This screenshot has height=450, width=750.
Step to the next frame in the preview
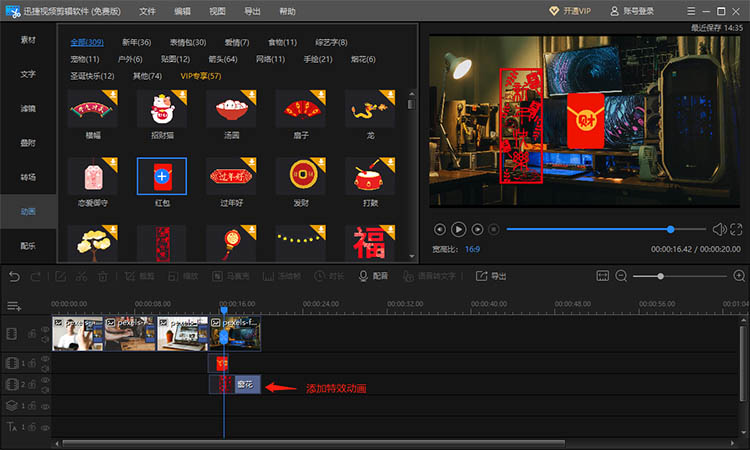pos(477,230)
